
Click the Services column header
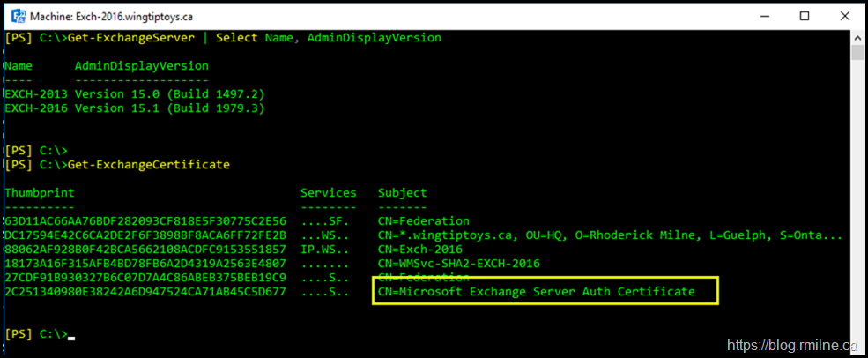pos(328,192)
